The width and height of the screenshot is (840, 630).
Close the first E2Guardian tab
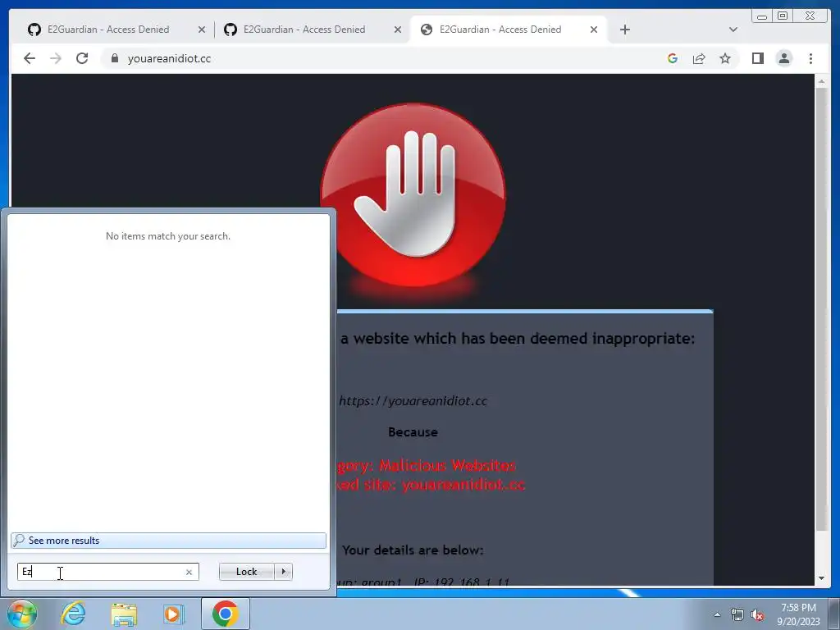tap(202, 30)
